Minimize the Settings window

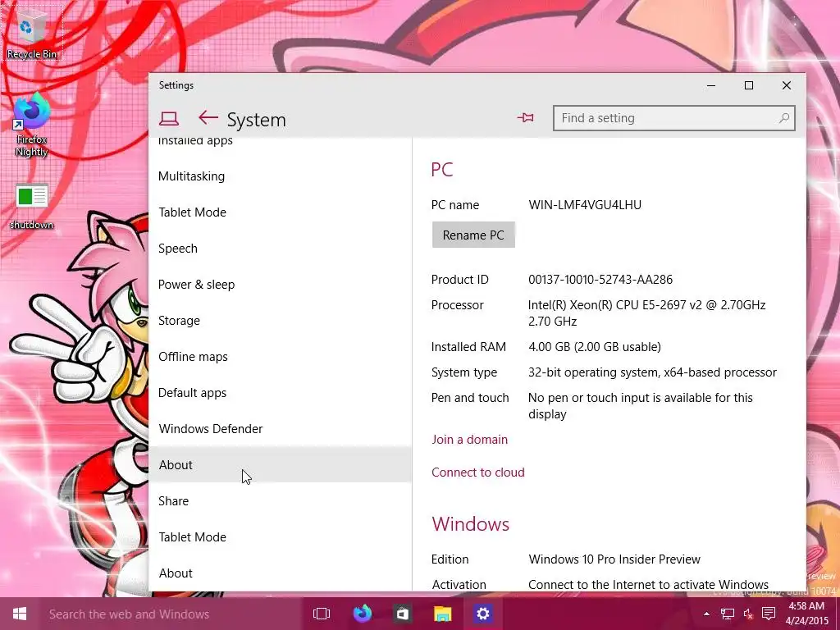tap(711, 85)
